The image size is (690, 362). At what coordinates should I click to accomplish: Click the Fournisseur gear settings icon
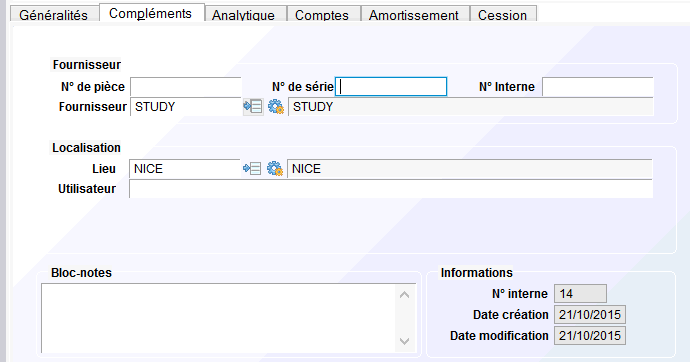[x=276, y=106]
